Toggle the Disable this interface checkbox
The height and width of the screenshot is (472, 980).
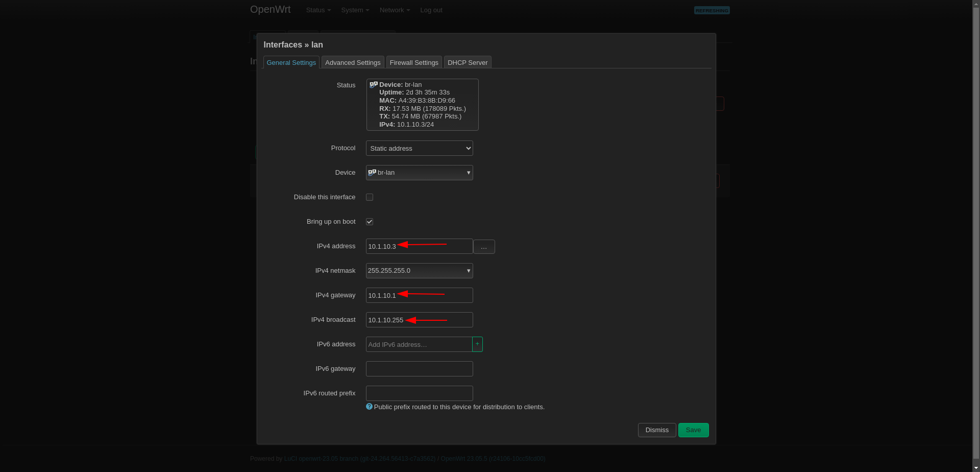370,197
